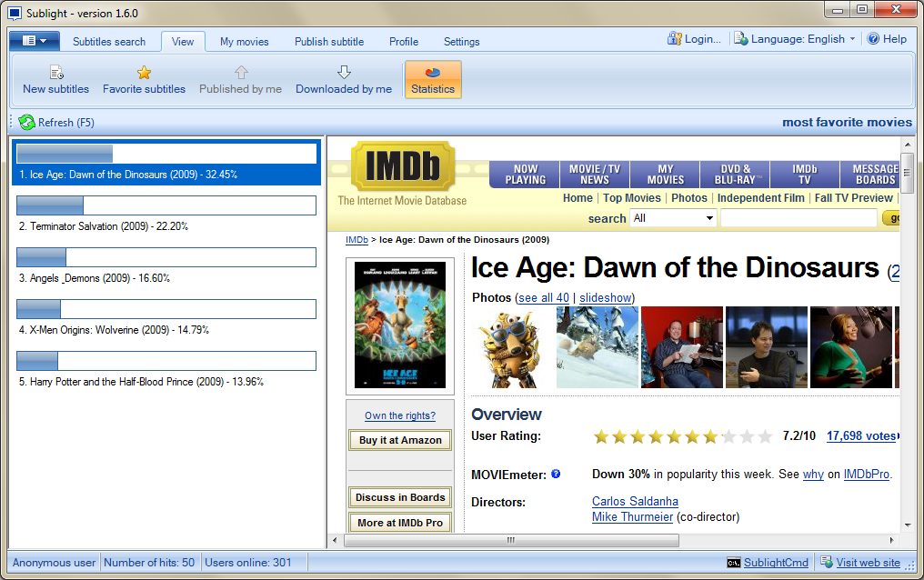The image size is (924, 580).
Task: Open the MESSAGE BOARDS tab
Action: pyautogui.click(x=869, y=175)
